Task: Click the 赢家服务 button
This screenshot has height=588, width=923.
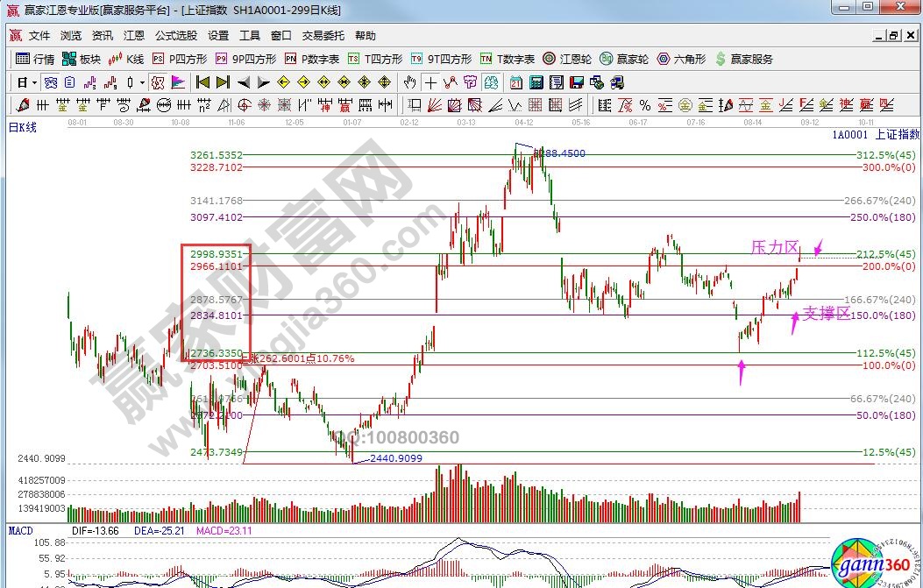Action: (745, 59)
